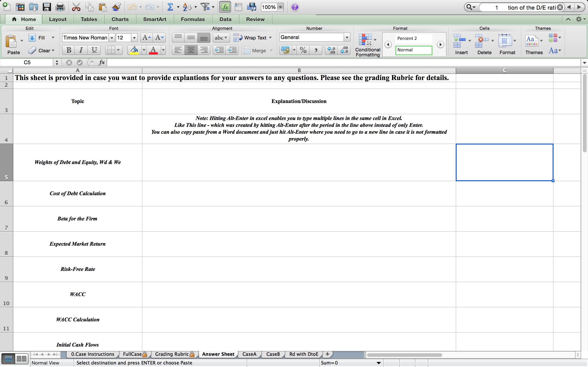Add a new worksheet with plus button
This screenshot has height=367, width=588.
click(327, 354)
